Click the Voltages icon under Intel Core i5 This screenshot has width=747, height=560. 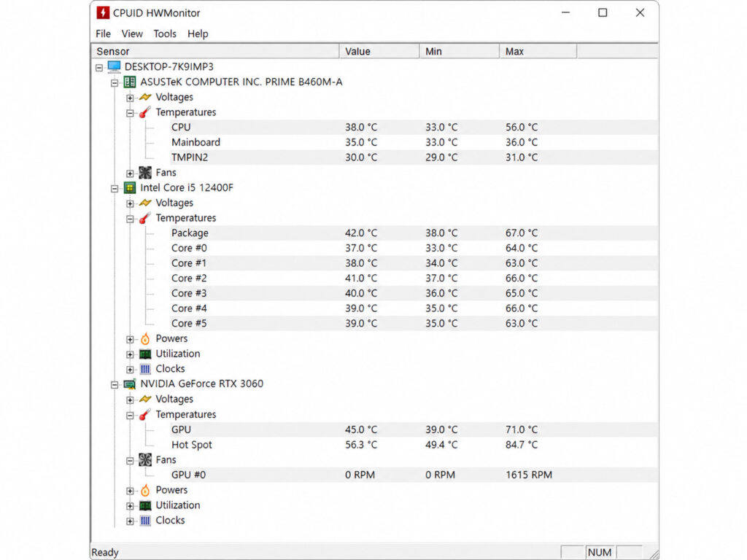[x=145, y=203]
